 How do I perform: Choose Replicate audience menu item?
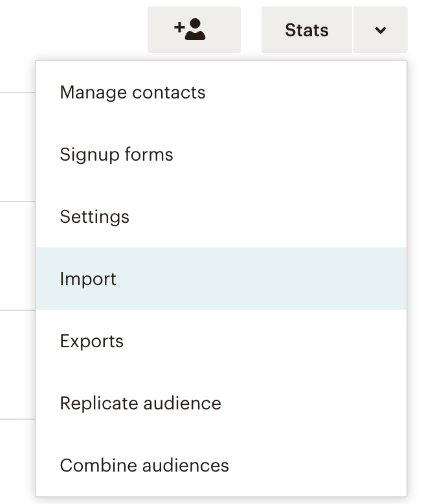[x=140, y=404]
